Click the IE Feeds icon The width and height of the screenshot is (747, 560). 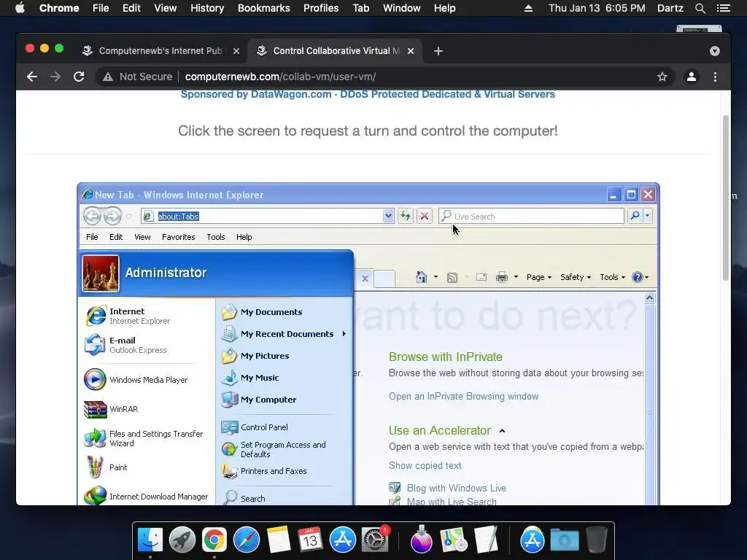point(452,277)
